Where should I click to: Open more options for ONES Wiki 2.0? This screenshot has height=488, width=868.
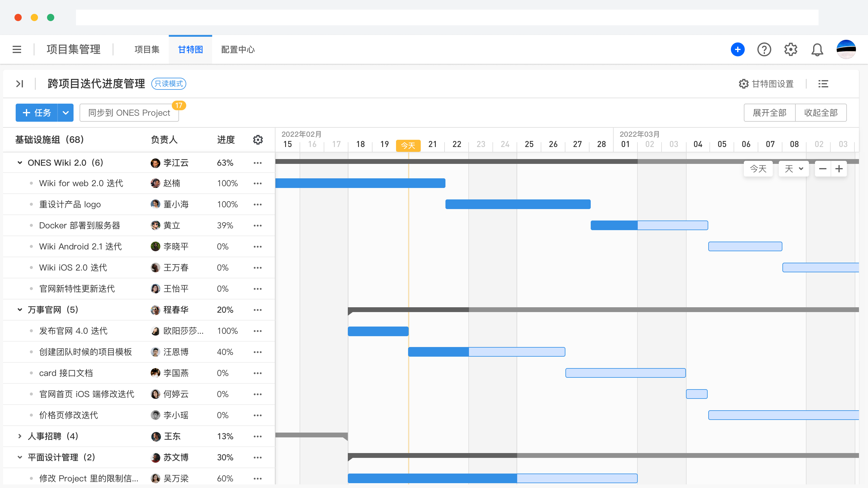click(258, 163)
